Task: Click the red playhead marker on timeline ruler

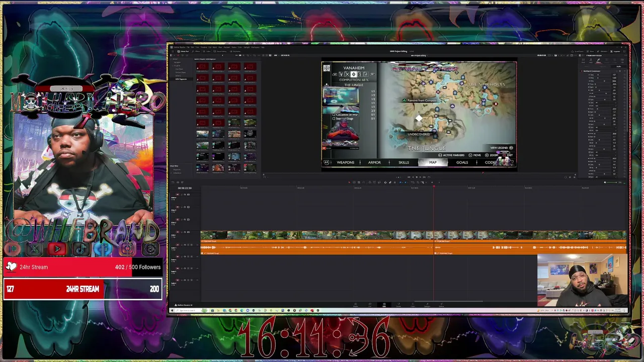Action: [434, 186]
